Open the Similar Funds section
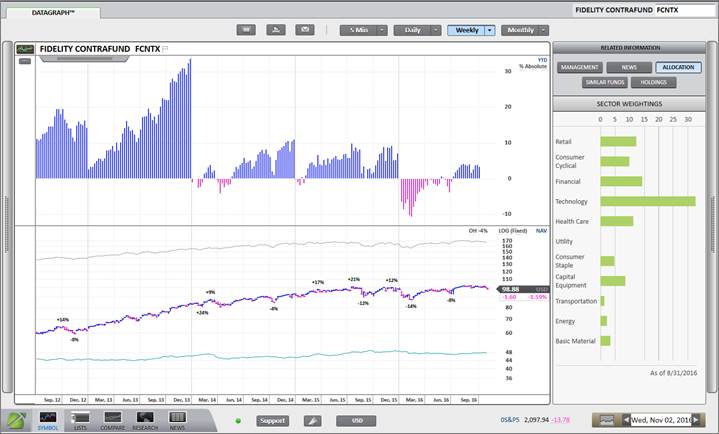 [x=603, y=82]
